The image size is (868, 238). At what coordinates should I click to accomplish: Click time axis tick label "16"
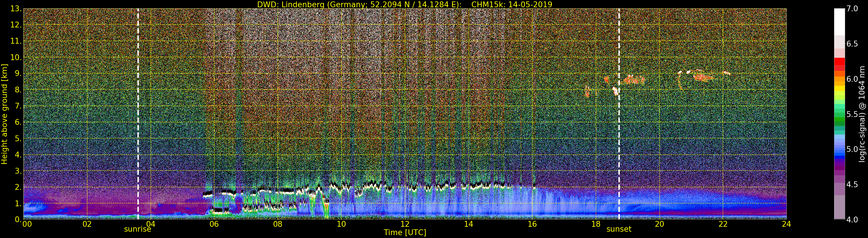[532, 224]
